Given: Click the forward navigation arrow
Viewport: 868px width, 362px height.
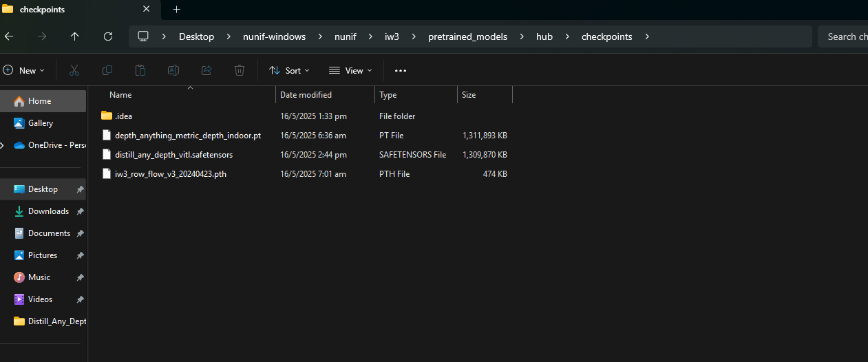Looking at the screenshot, I should [x=42, y=36].
